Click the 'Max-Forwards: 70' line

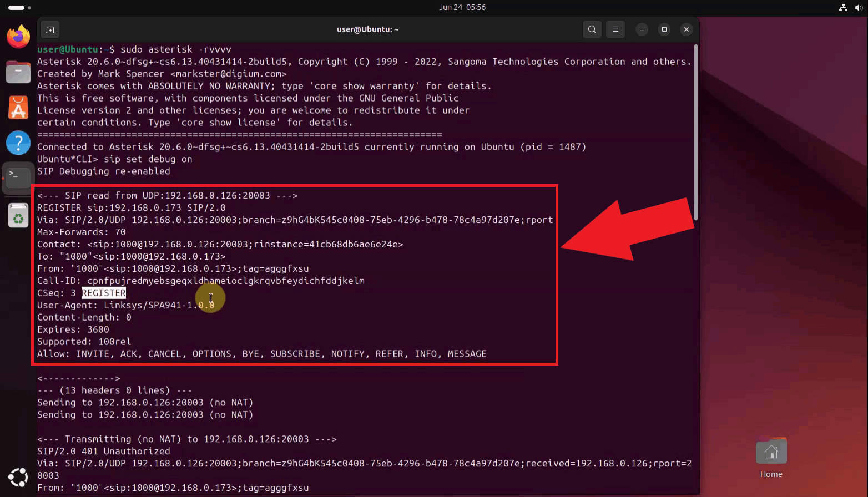tap(82, 232)
